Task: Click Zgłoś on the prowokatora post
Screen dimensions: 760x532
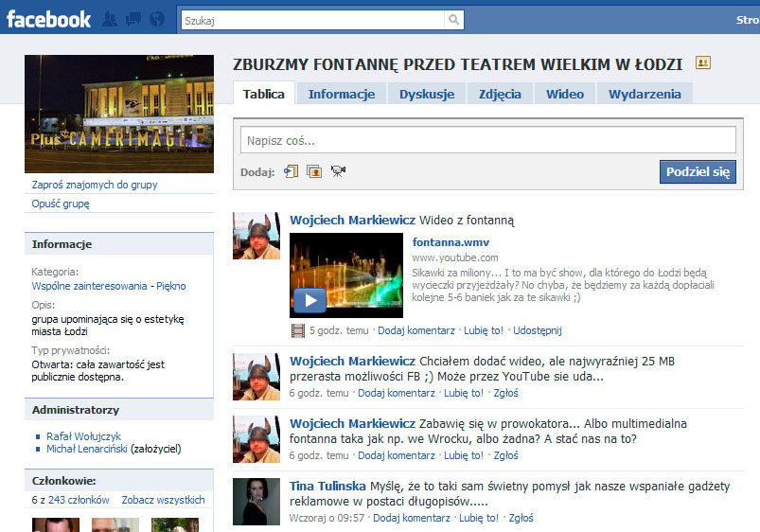Action: coord(506,456)
